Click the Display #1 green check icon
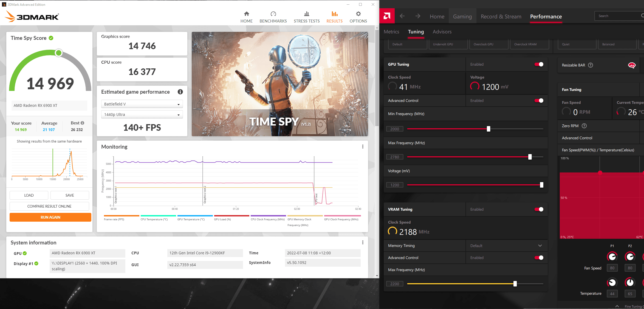Image resolution: width=644 pixels, height=309 pixels. coord(36,263)
